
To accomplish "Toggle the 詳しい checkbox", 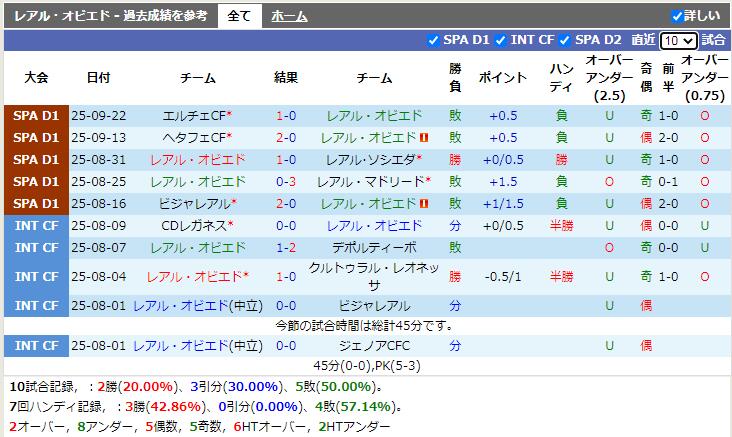I will coord(677,16).
